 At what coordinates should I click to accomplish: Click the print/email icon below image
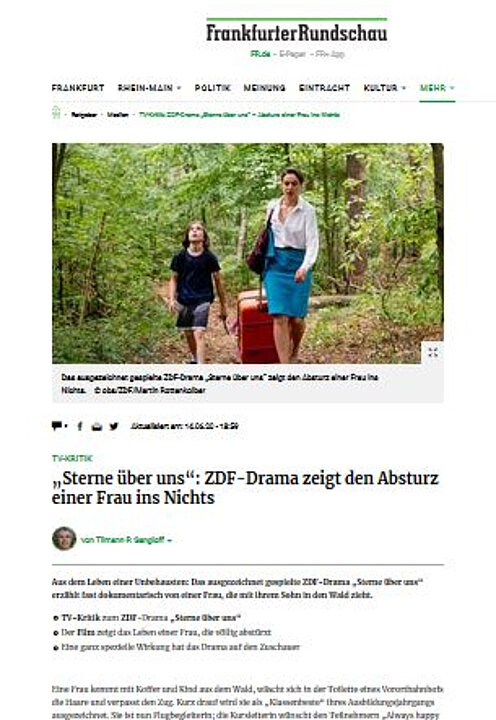click(x=96, y=427)
